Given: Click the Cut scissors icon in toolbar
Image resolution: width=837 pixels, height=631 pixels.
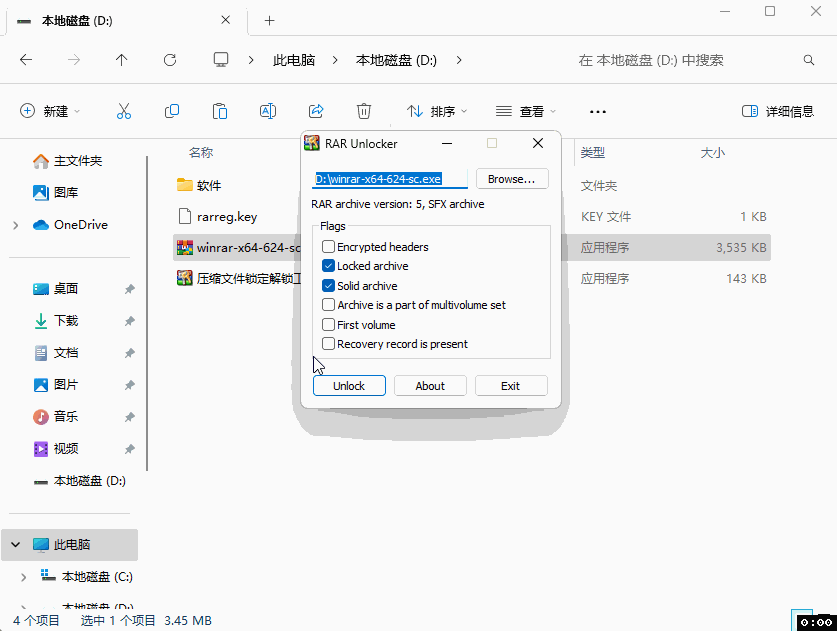Looking at the screenshot, I should (x=124, y=111).
